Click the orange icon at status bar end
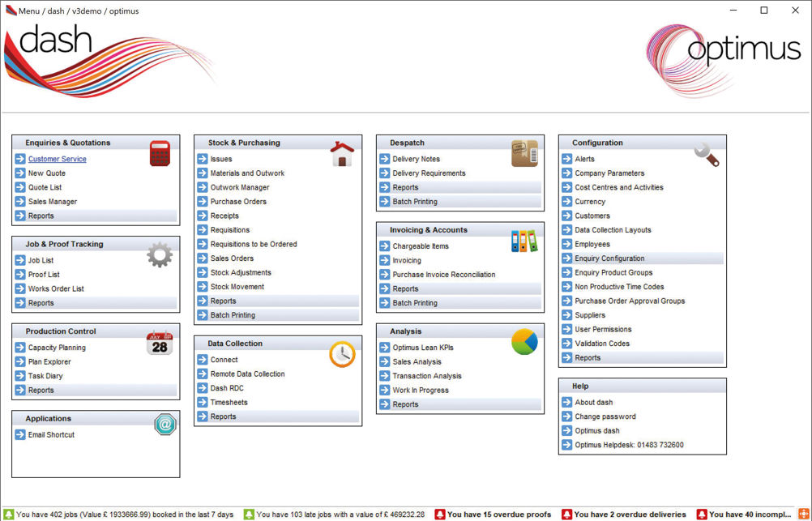 click(803, 515)
